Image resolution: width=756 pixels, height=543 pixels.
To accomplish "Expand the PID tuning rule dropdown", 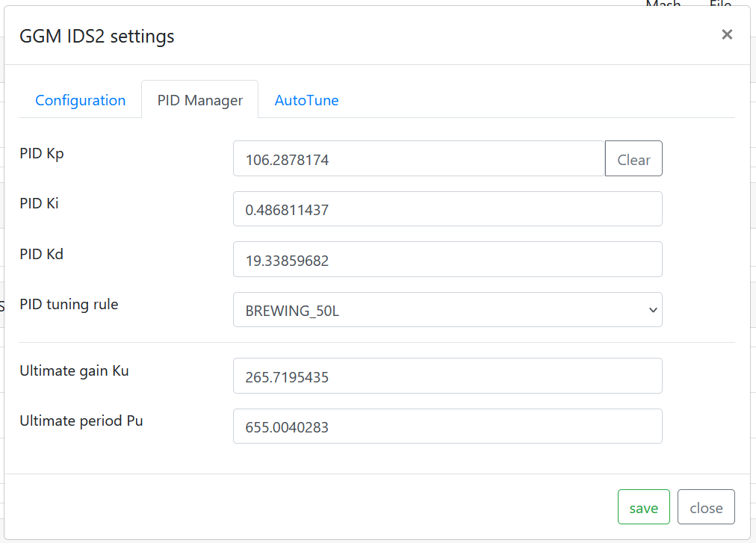I will point(447,310).
